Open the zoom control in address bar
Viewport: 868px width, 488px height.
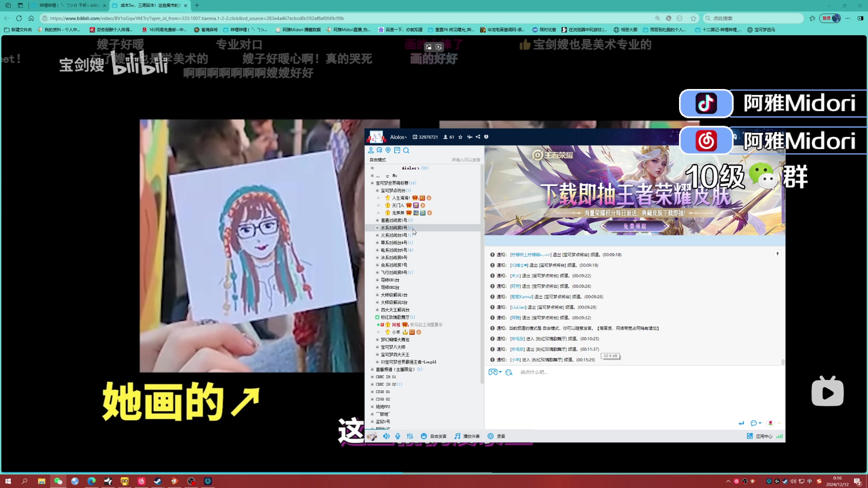coord(657,18)
